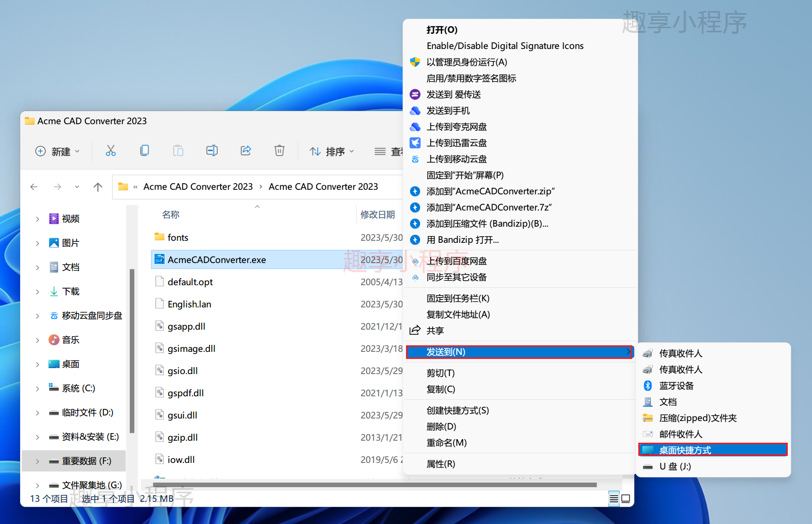Expand the 音乐 tree node
Viewport: 812px width, 524px height.
pyautogui.click(x=37, y=340)
